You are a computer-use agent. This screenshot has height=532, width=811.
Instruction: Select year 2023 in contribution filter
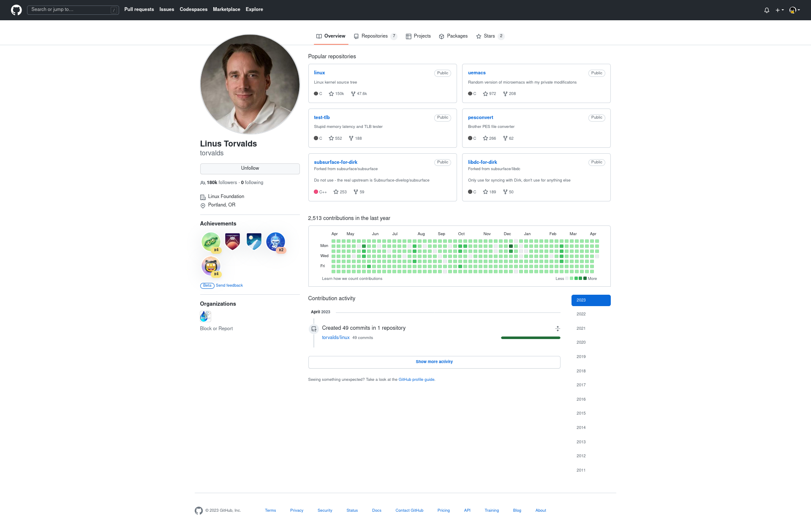(x=591, y=300)
